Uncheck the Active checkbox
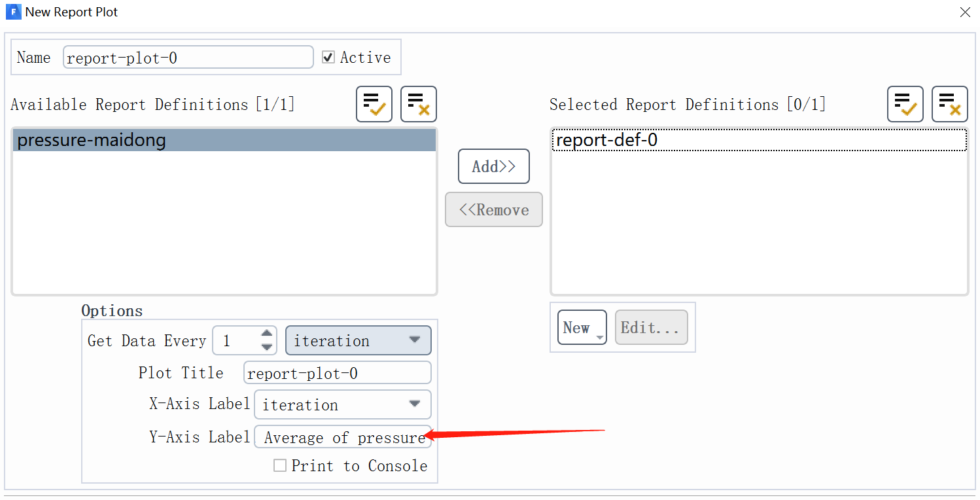 click(328, 58)
